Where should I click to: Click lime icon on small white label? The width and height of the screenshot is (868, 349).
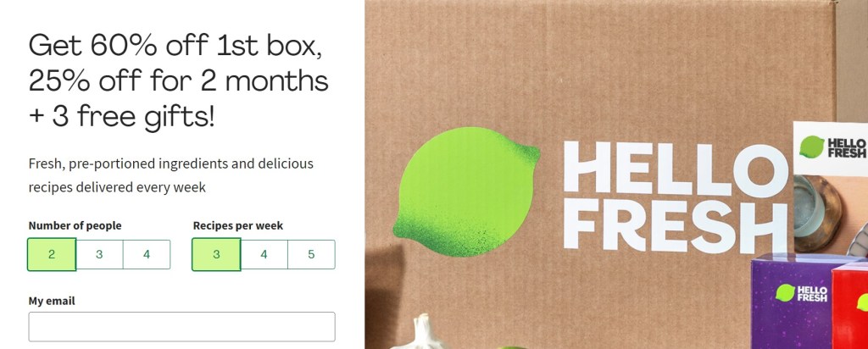[811, 147]
